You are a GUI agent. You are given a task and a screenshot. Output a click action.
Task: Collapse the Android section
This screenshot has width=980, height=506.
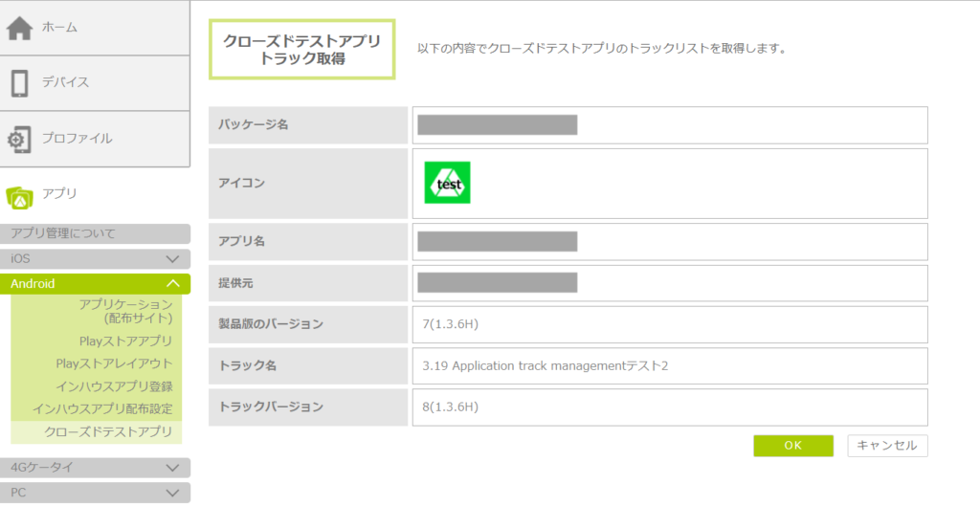click(x=172, y=284)
